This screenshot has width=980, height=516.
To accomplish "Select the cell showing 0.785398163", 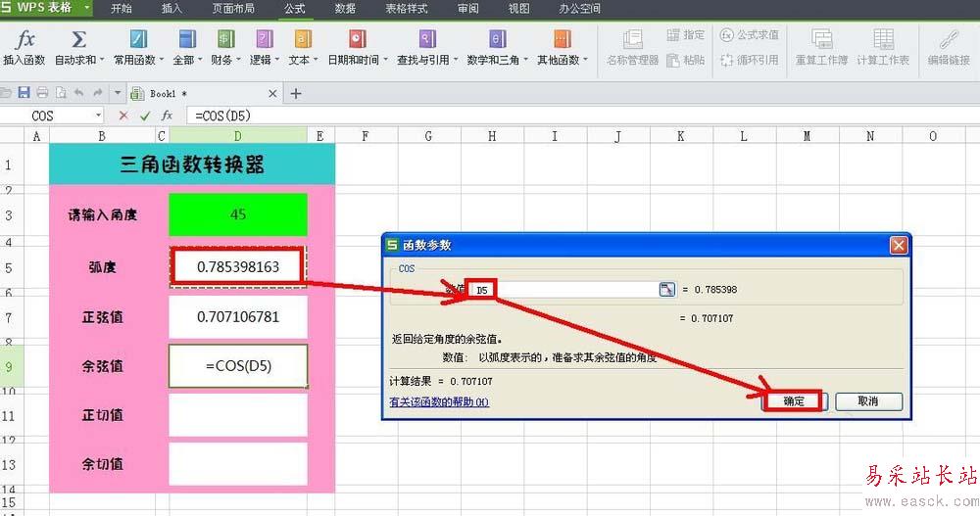I will coord(238,266).
